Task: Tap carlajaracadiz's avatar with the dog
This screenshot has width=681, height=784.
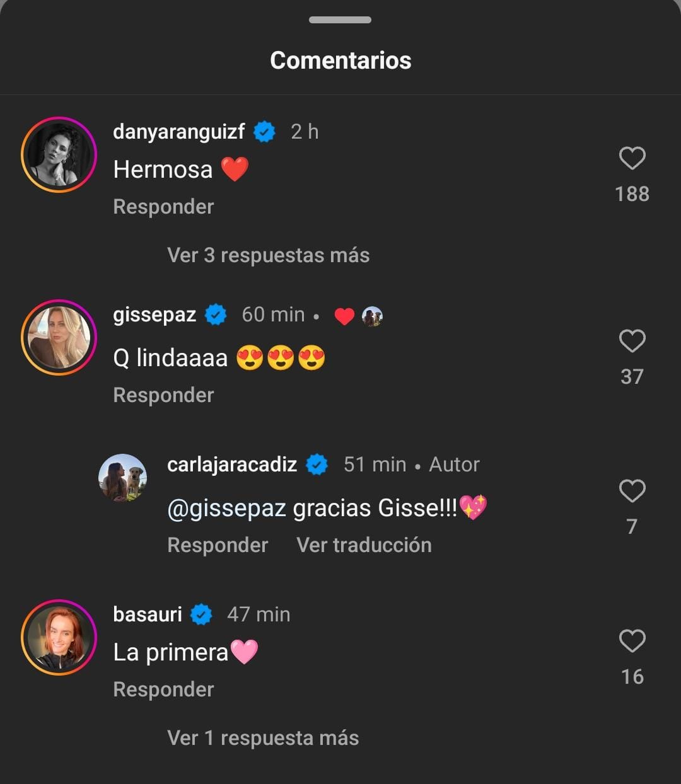Action: coord(123,478)
